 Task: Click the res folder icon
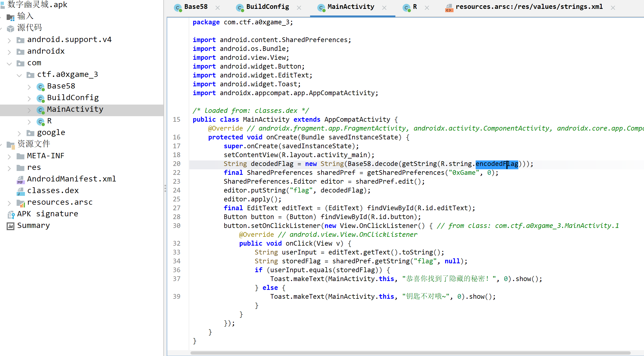point(20,168)
